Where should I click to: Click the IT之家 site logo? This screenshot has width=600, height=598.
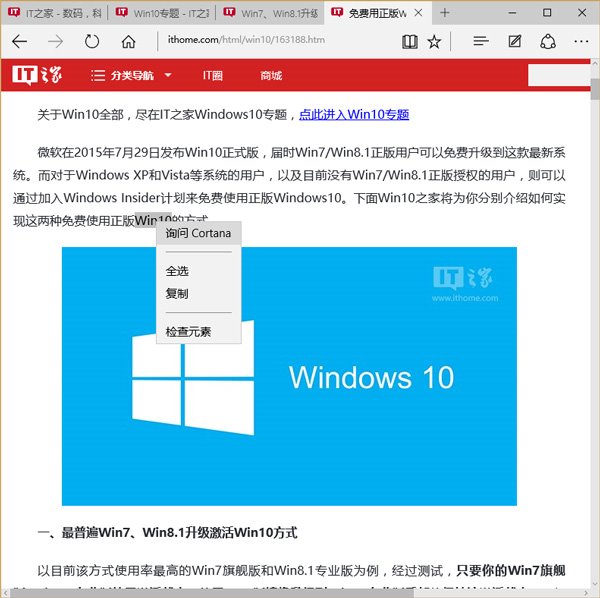tap(36, 76)
